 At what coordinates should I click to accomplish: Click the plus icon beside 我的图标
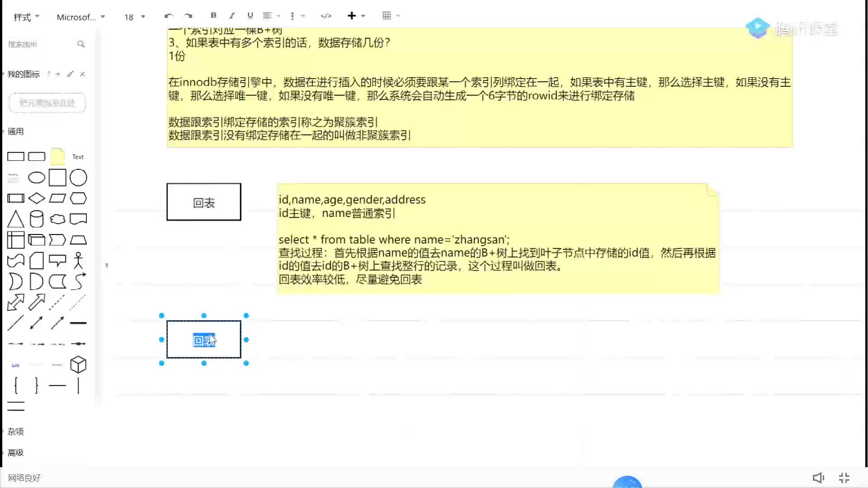(x=58, y=74)
